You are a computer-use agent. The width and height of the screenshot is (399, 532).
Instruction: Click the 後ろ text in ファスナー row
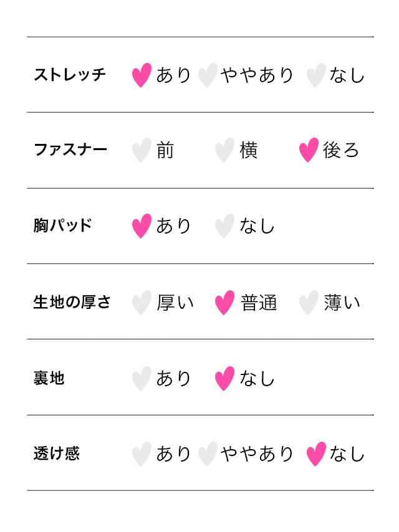coord(341,151)
